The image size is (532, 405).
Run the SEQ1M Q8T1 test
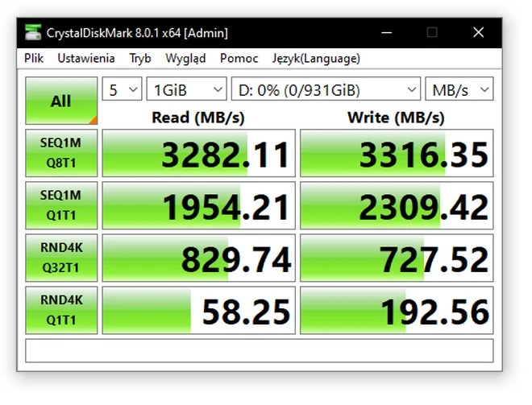(x=61, y=153)
